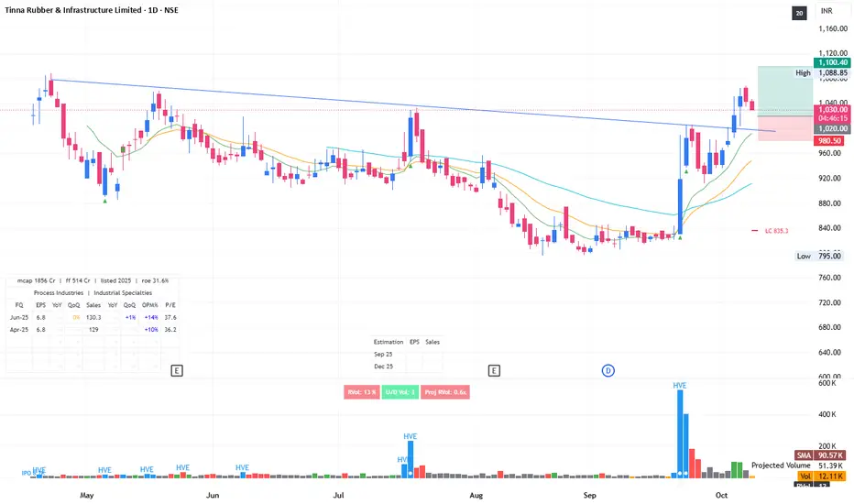
Task: Select the Proj RVol: 0.6x badge
Action: click(x=445, y=392)
